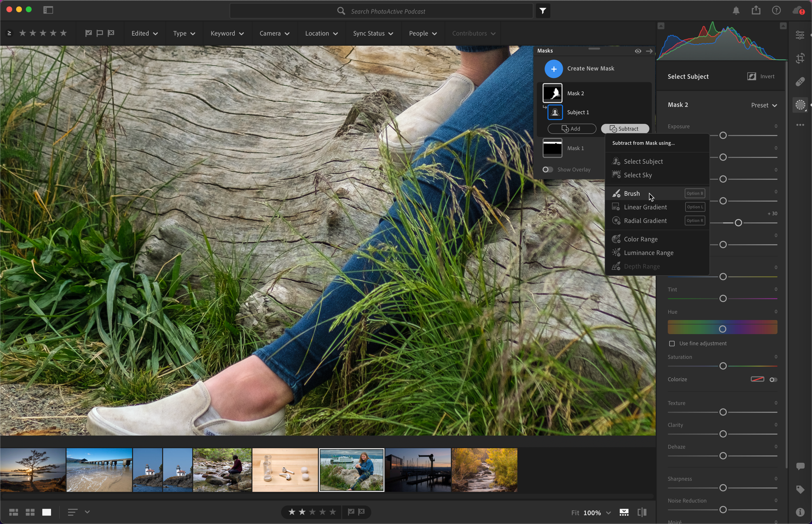This screenshot has width=812, height=524.
Task: Switch to single photo detail view
Action: pyautogui.click(x=47, y=512)
